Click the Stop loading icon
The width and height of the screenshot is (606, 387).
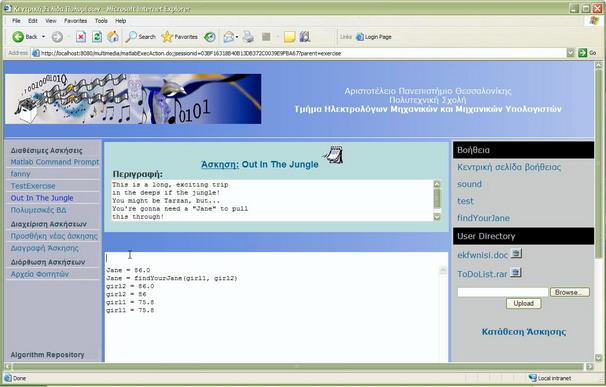click(x=80, y=37)
